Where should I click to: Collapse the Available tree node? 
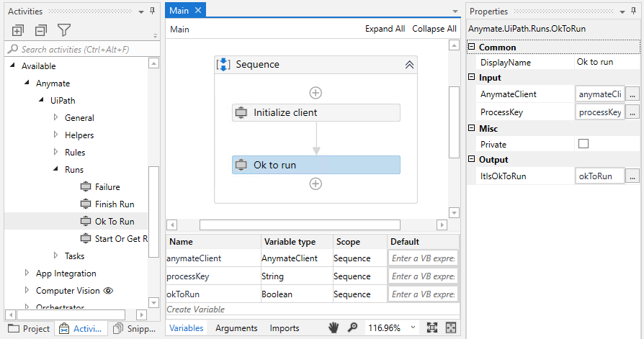[13, 65]
